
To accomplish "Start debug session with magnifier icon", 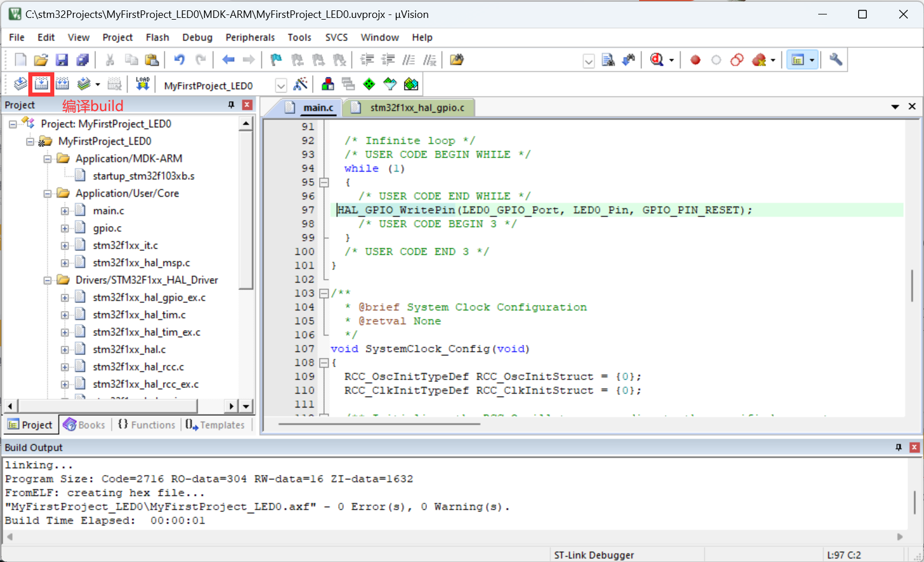I will point(656,60).
